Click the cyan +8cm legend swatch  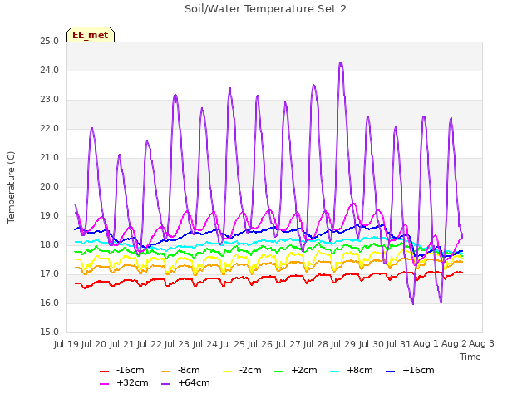click(x=334, y=372)
